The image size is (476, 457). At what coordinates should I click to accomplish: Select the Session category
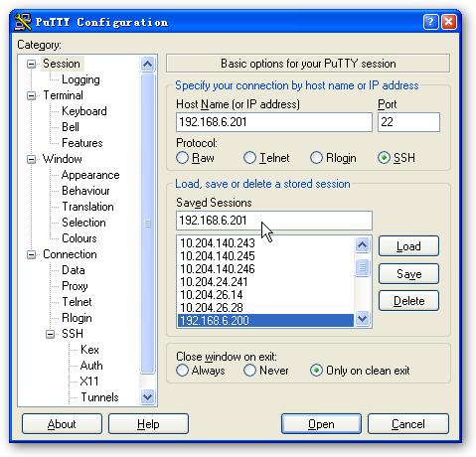62,64
